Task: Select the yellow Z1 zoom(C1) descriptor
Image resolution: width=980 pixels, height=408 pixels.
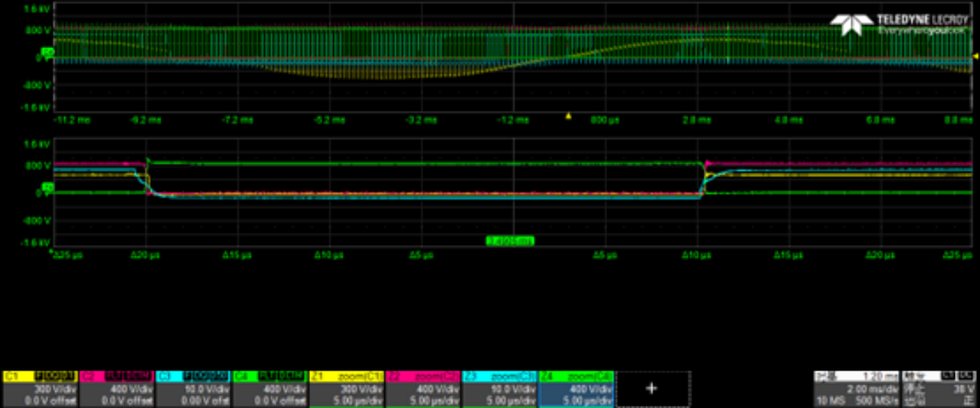Action: (x=346, y=389)
